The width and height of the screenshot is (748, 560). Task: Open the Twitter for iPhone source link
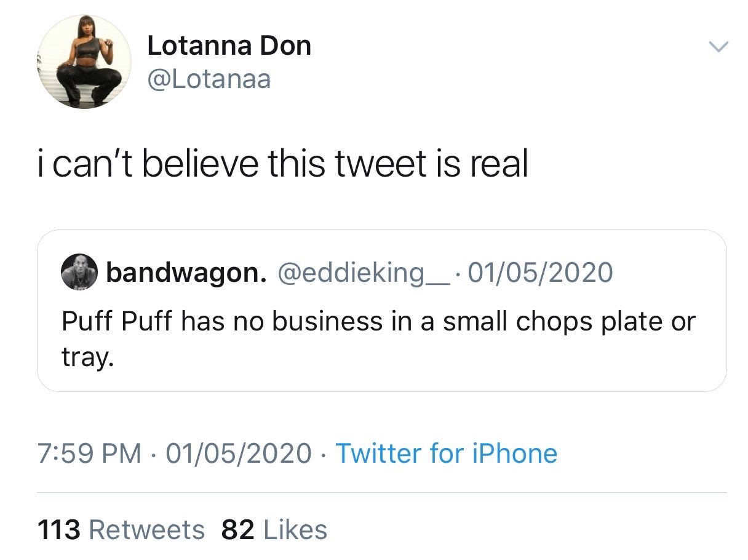tap(447, 454)
